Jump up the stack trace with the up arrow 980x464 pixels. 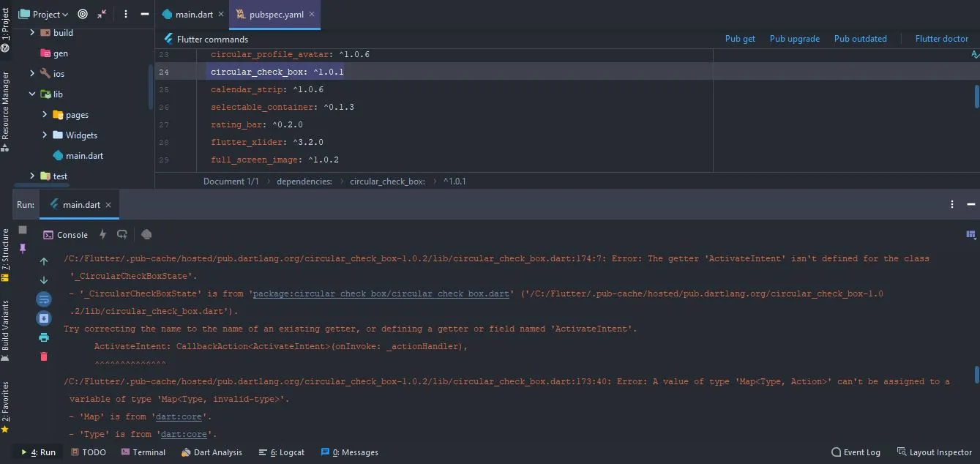(44, 261)
